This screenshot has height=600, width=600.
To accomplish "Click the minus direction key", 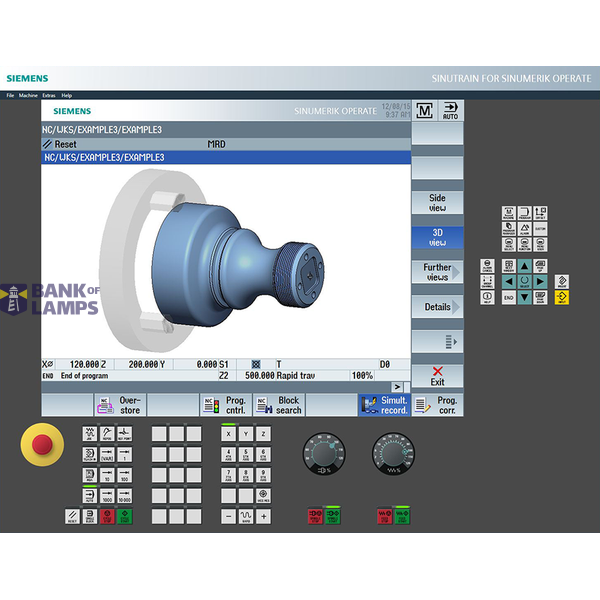I will coord(228,516).
